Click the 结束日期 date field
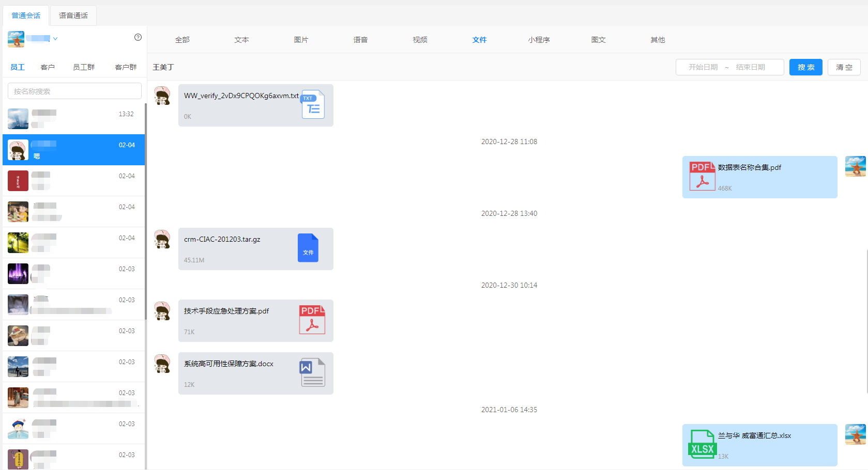Image resolution: width=868 pixels, height=470 pixels. point(750,67)
